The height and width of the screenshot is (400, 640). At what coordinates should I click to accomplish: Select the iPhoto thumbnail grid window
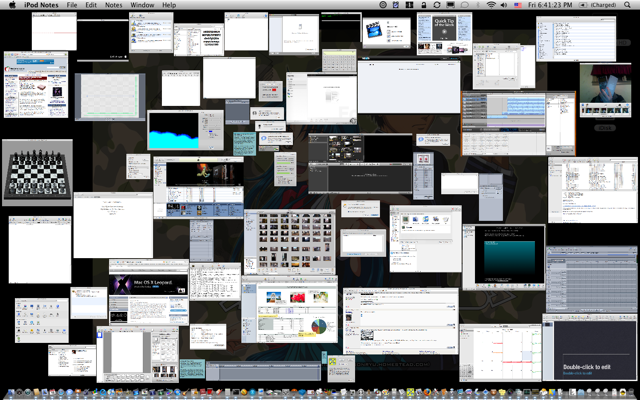pos(290,242)
